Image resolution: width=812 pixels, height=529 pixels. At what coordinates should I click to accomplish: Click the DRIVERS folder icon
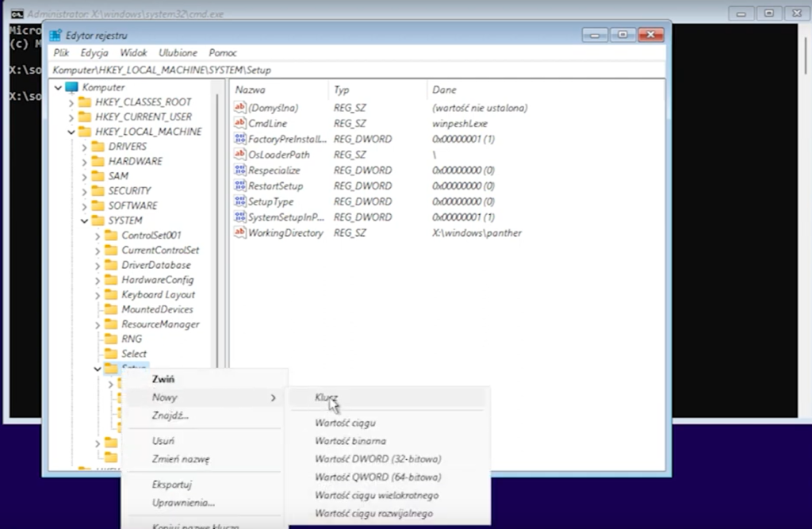click(x=98, y=146)
